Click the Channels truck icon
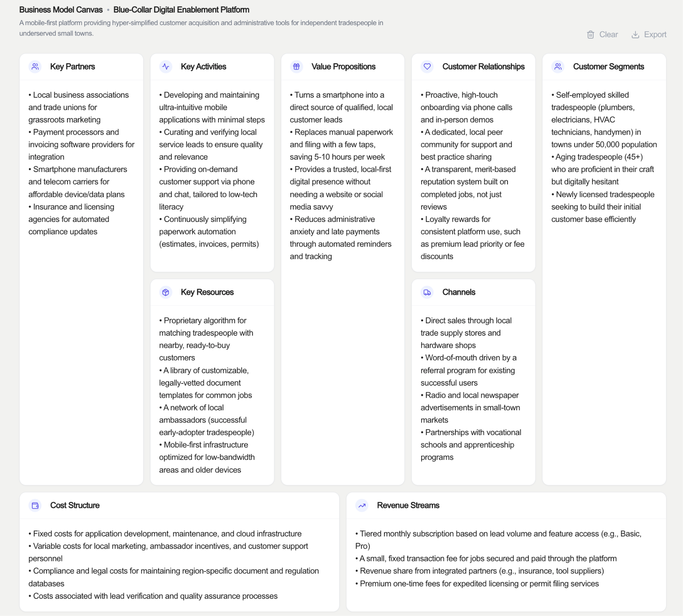The width and height of the screenshot is (683, 616). [427, 292]
